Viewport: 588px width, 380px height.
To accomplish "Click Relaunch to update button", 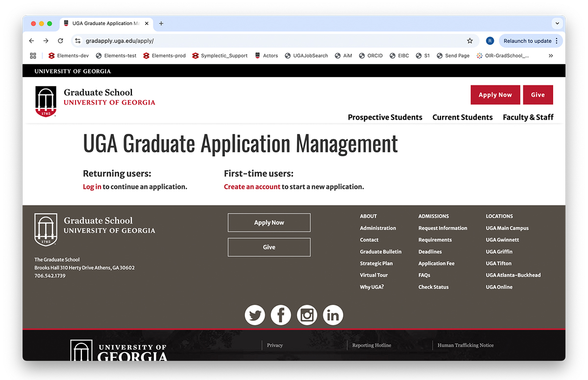I will click(531, 41).
